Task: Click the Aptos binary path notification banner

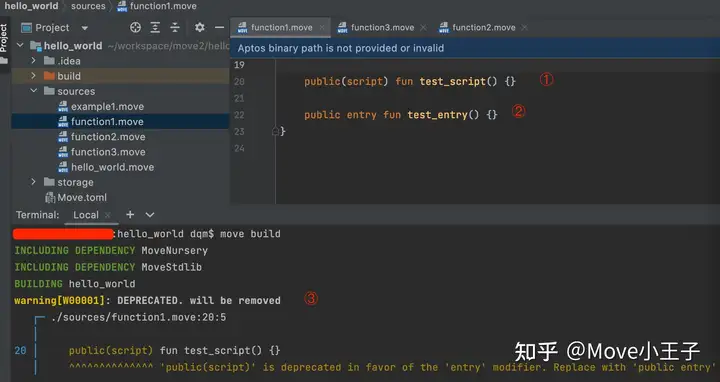Action: [475, 48]
